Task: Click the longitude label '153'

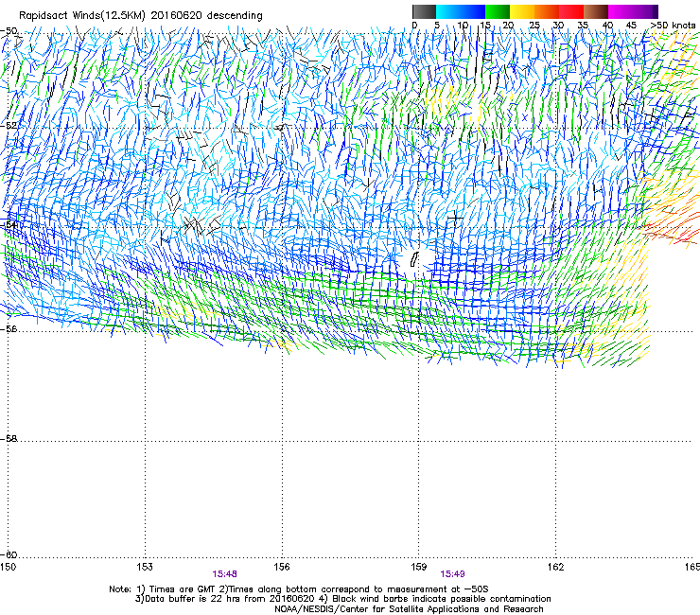Action: coord(145,567)
